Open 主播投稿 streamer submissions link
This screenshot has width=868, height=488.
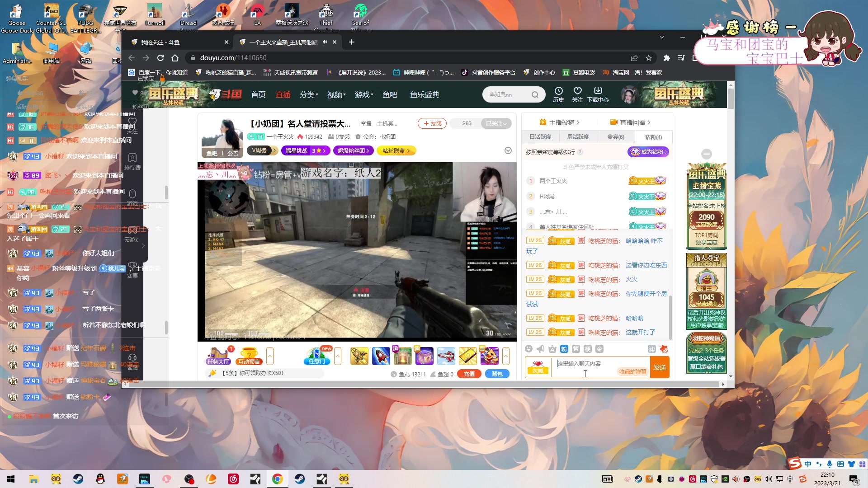(x=559, y=122)
